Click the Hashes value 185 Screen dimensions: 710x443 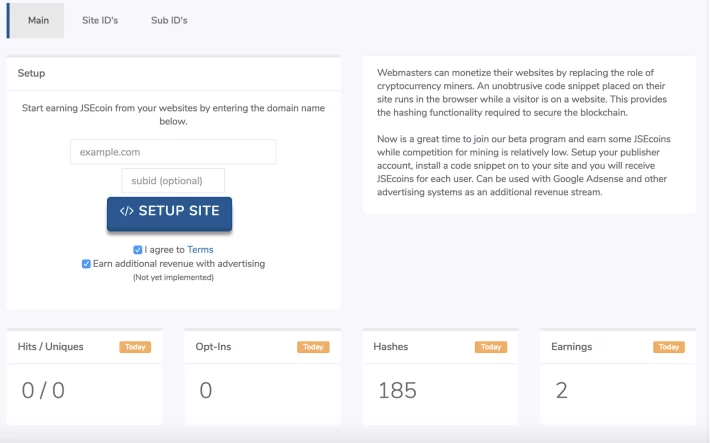[397, 390]
